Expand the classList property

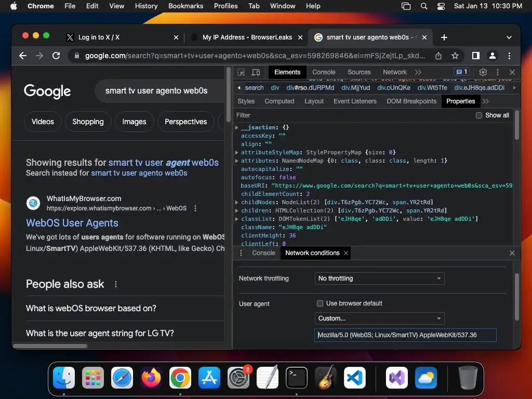coord(236,219)
